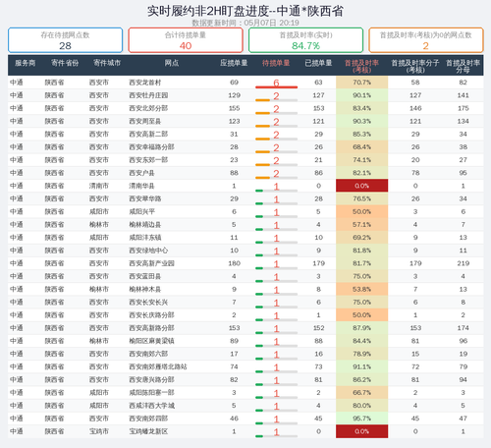
Task: Click the 首揽及时率分母 column header
Action: [463, 66]
